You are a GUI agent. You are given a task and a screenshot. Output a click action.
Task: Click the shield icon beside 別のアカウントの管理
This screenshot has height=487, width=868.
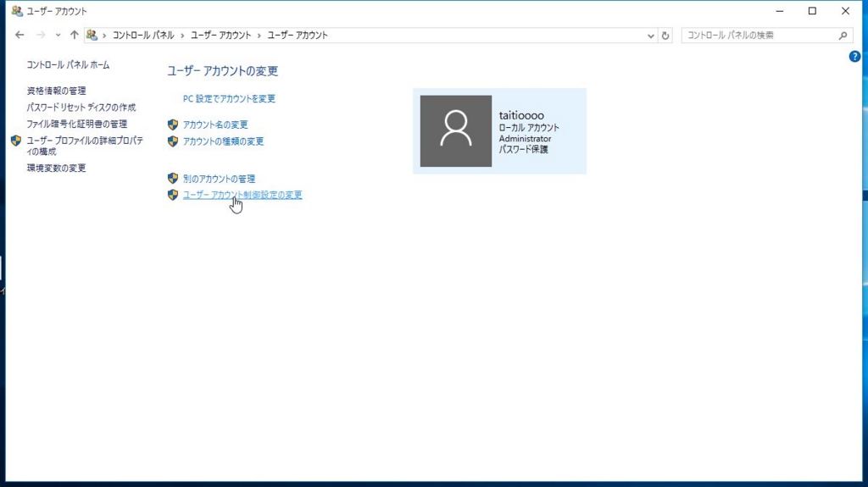point(173,178)
